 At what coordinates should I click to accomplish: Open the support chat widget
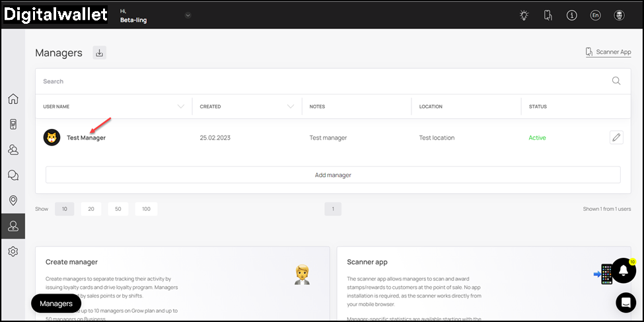(626, 302)
